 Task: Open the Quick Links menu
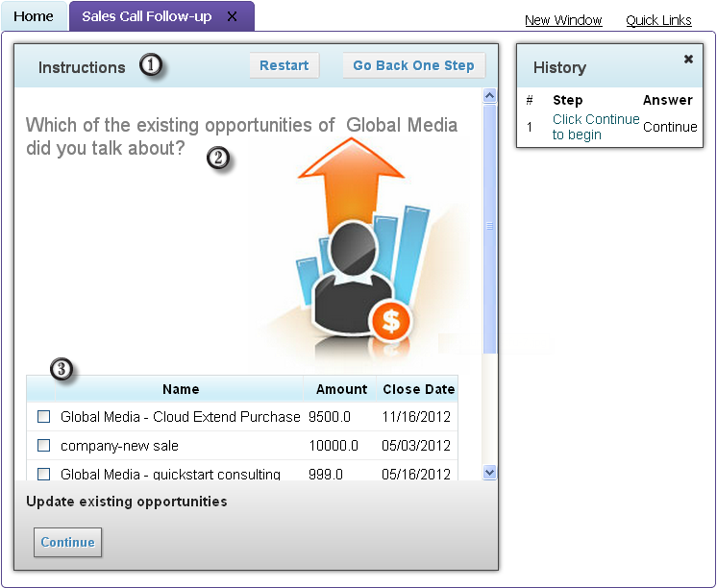coord(658,20)
